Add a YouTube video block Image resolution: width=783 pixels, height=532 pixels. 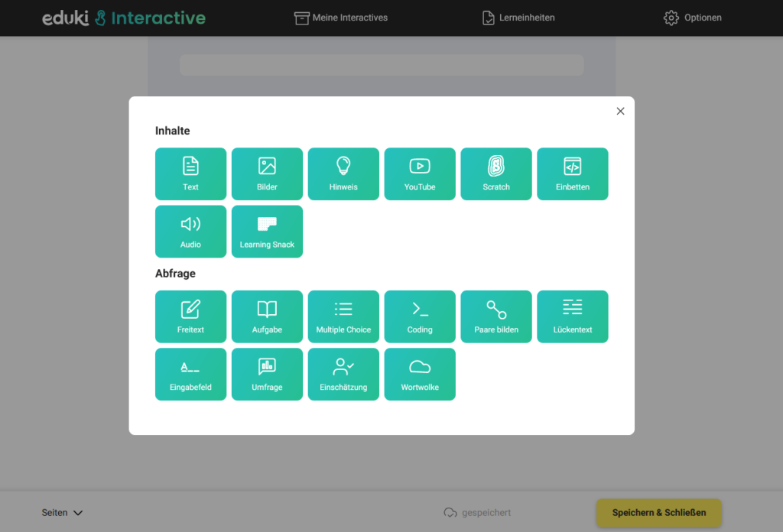(x=420, y=174)
